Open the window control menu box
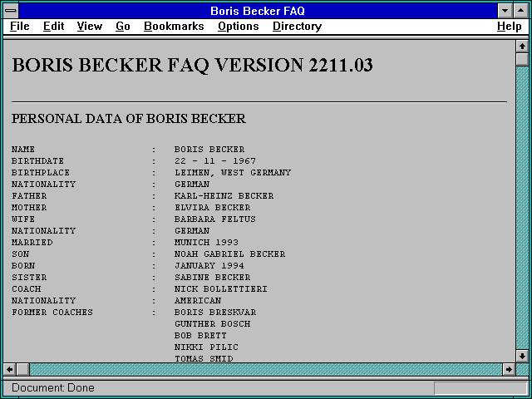Viewport: 532px width, 399px height. click(x=11, y=11)
